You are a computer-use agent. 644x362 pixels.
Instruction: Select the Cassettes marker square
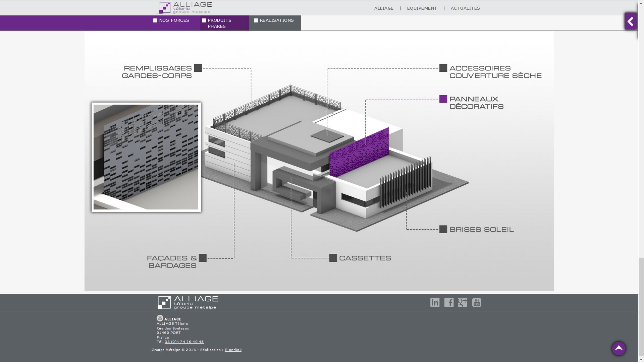[x=333, y=258]
